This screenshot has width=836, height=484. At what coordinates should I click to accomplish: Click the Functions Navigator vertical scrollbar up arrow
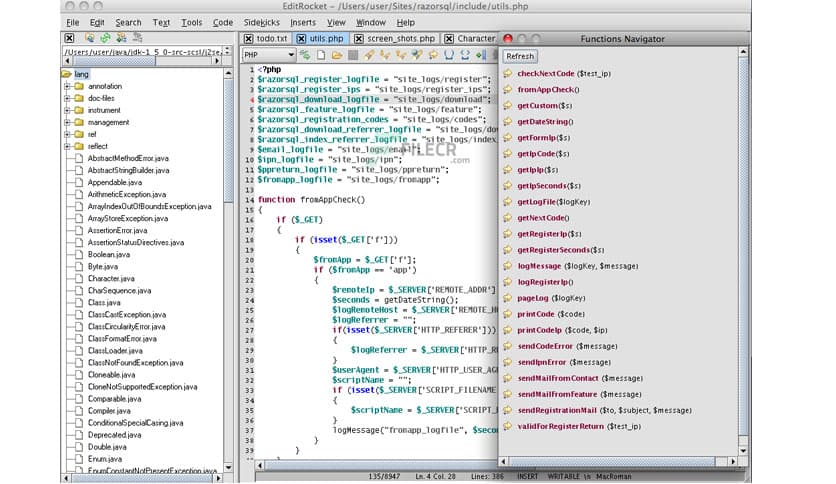pos(743,52)
